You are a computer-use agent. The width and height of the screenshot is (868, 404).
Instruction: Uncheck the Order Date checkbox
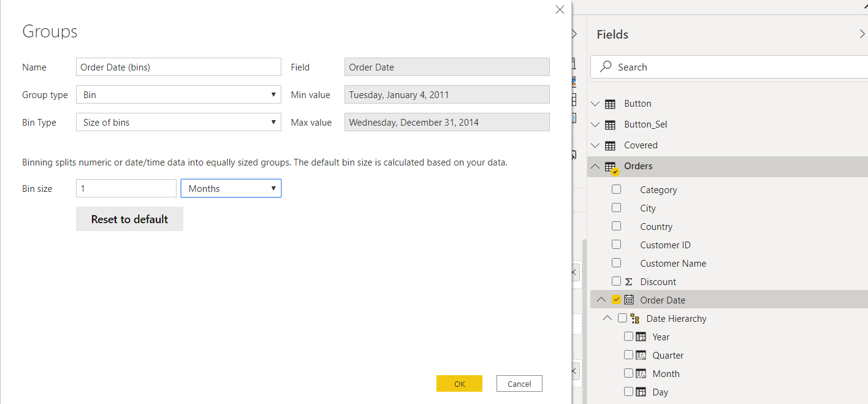click(616, 300)
